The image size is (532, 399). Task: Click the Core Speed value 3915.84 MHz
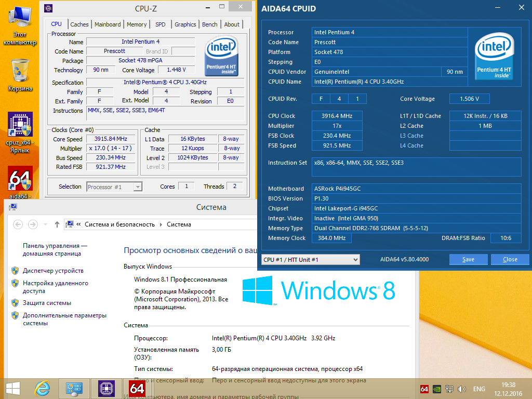coord(111,139)
